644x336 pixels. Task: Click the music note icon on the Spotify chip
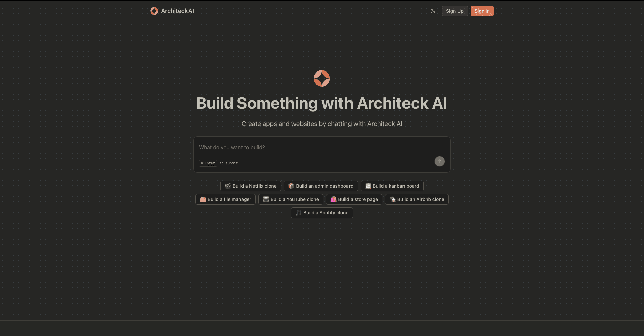(298, 212)
